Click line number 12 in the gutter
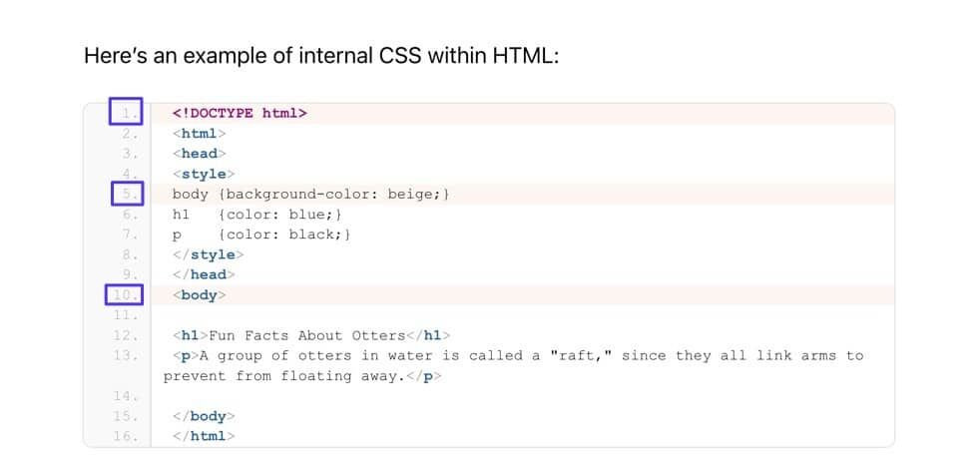This screenshot has height=476, width=980. pos(125,335)
